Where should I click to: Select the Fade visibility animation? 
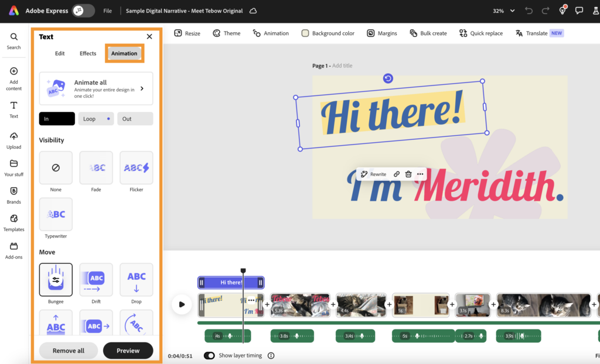point(96,168)
